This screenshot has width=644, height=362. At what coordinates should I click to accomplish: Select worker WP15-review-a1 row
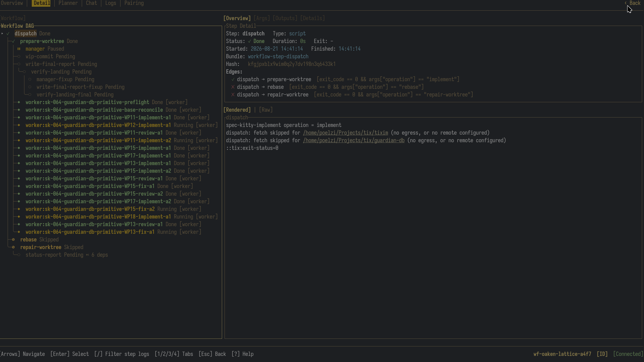point(113,179)
